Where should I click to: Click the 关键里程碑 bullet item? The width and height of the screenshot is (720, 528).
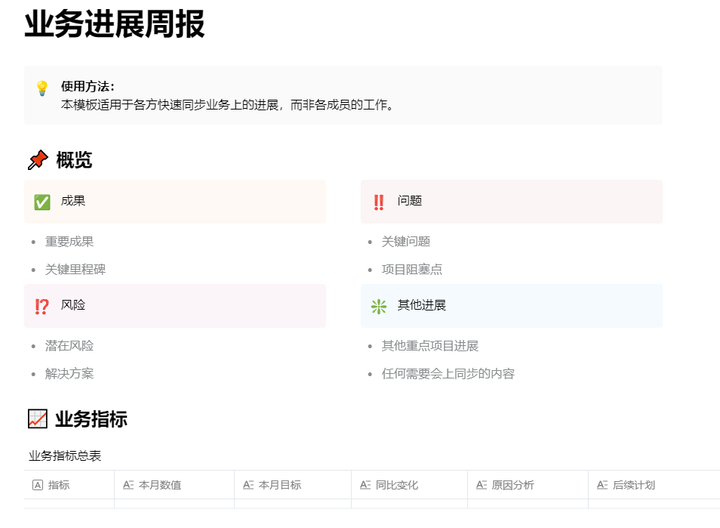pyautogui.click(x=75, y=270)
